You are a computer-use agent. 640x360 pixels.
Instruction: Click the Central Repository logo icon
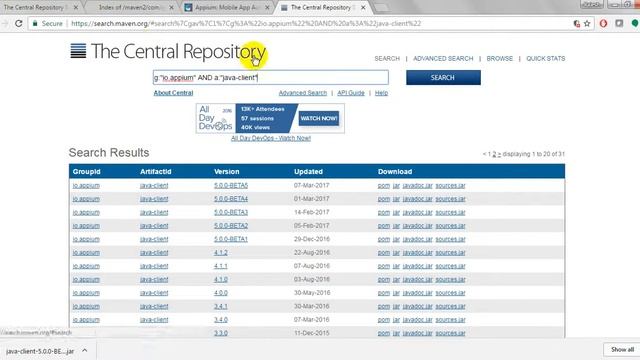78,51
